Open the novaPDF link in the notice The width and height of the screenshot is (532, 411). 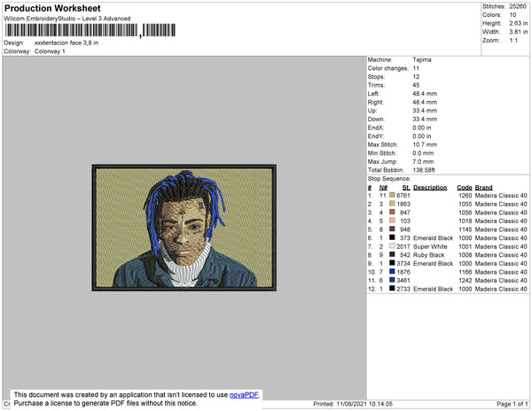pyautogui.click(x=244, y=395)
